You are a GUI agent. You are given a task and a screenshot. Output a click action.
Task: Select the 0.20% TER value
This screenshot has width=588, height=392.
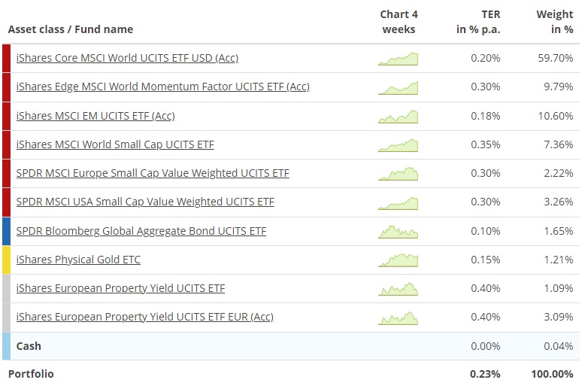485,58
